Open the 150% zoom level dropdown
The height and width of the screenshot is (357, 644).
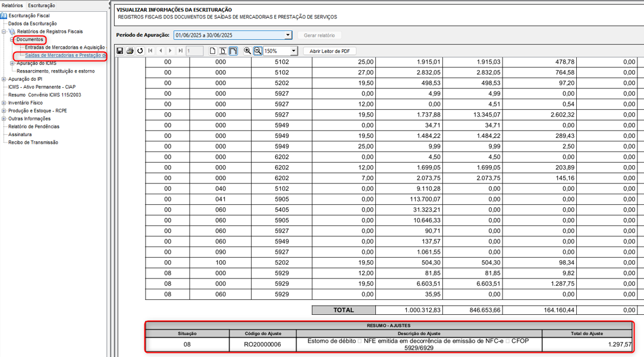coord(293,51)
